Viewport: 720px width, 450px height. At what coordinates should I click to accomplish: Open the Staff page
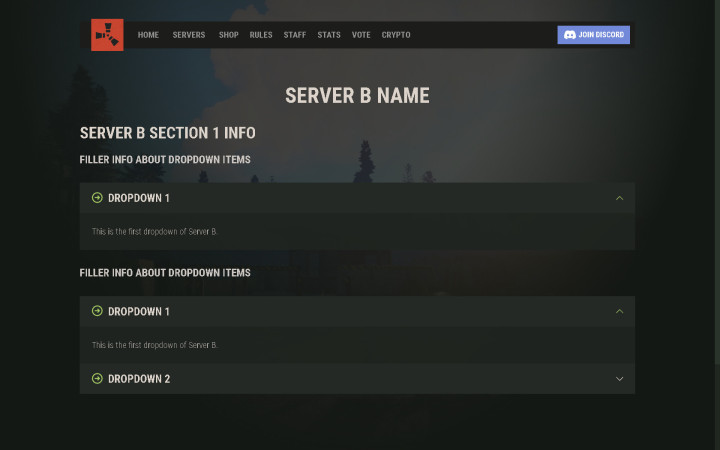pos(295,35)
